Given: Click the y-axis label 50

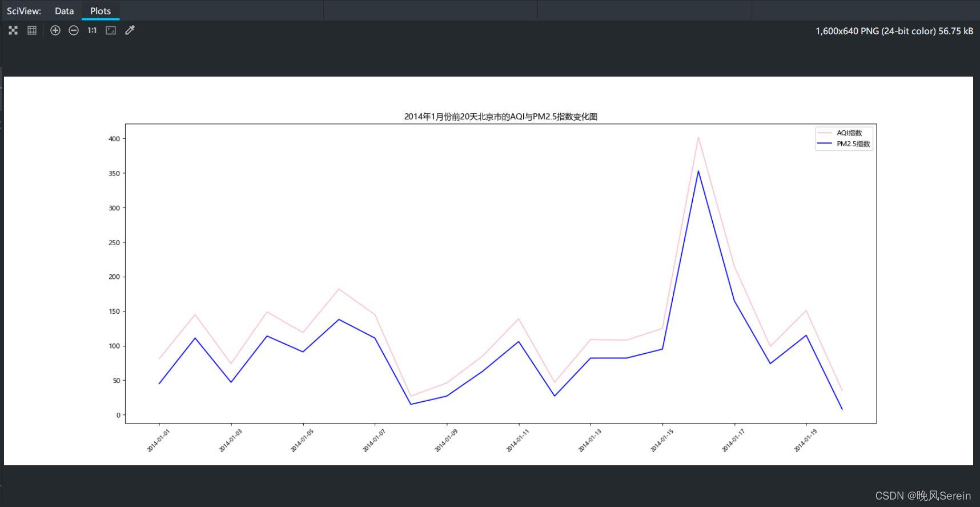Looking at the screenshot, I should pyautogui.click(x=116, y=381).
